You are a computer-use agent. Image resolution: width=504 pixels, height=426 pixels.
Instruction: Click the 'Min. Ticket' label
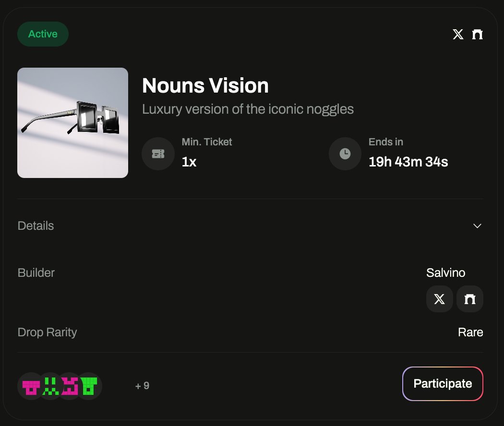[x=207, y=142]
